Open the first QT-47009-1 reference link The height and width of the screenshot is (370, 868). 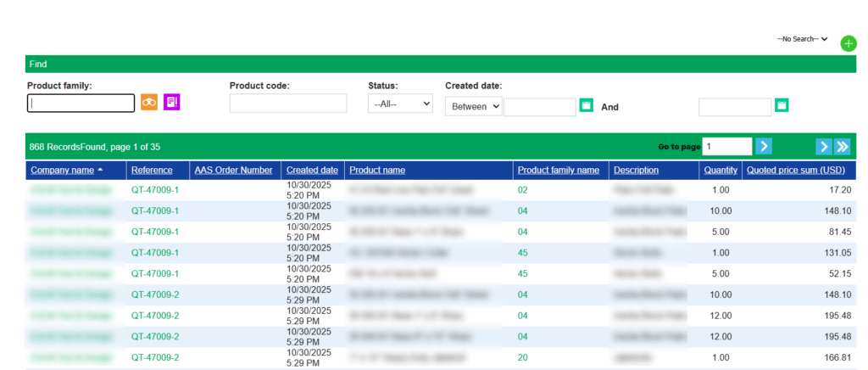click(155, 190)
